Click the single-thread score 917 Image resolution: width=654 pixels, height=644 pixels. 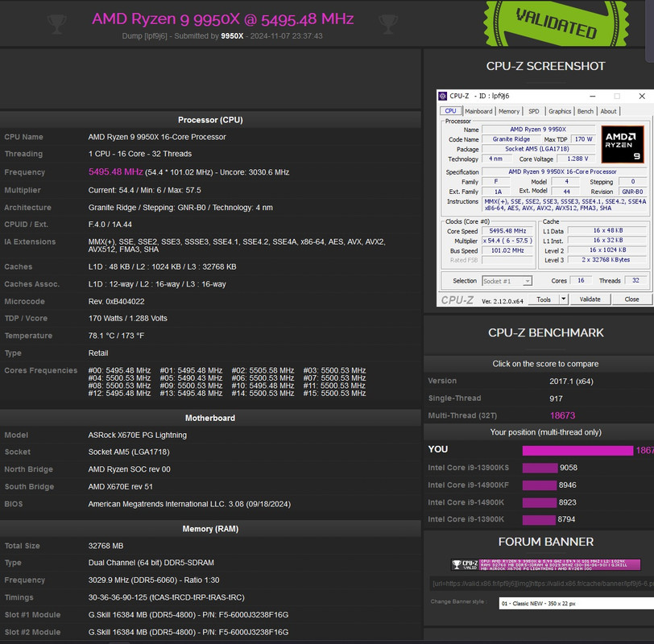tap(556, 398)
